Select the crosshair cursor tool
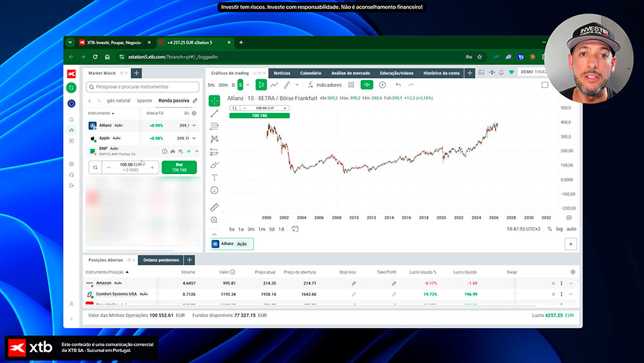Viewport: 644px width, 363px height. click(214, 101)
